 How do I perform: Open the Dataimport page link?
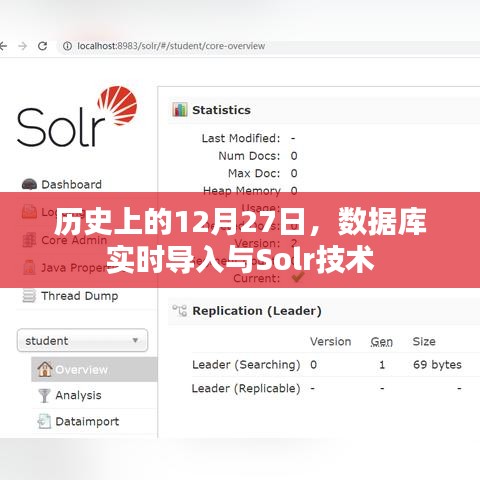(87, 421)
